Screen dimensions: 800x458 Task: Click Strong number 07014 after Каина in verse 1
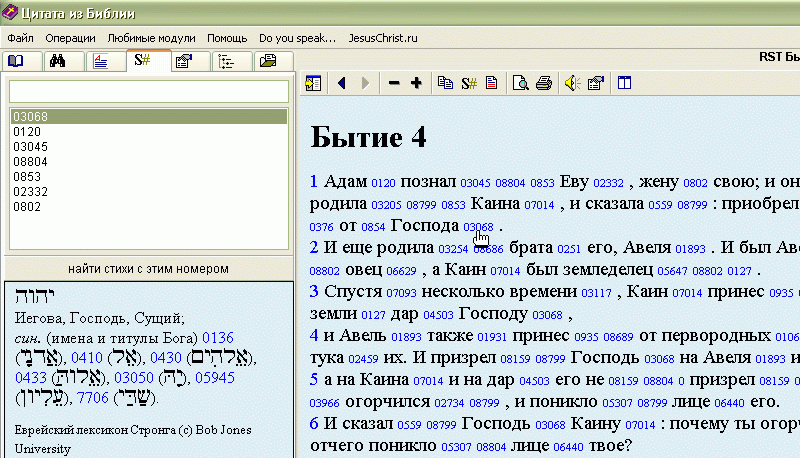point(538,205)
